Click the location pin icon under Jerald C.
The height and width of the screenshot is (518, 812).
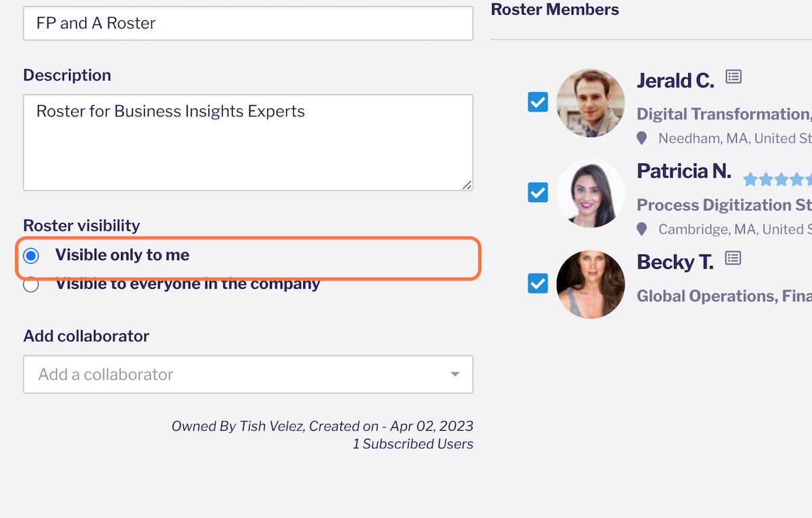[641, 138]
